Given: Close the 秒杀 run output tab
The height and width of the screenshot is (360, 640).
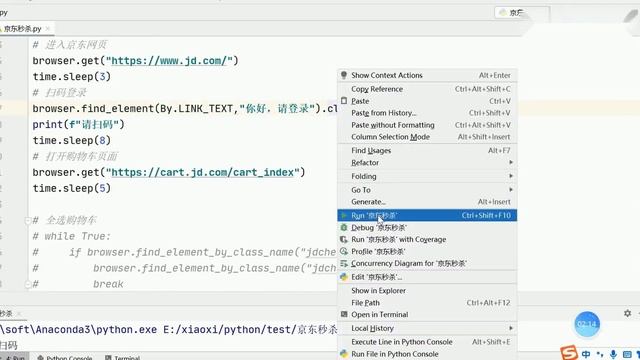Looking at the screenshot, I should tap(19, 313).
